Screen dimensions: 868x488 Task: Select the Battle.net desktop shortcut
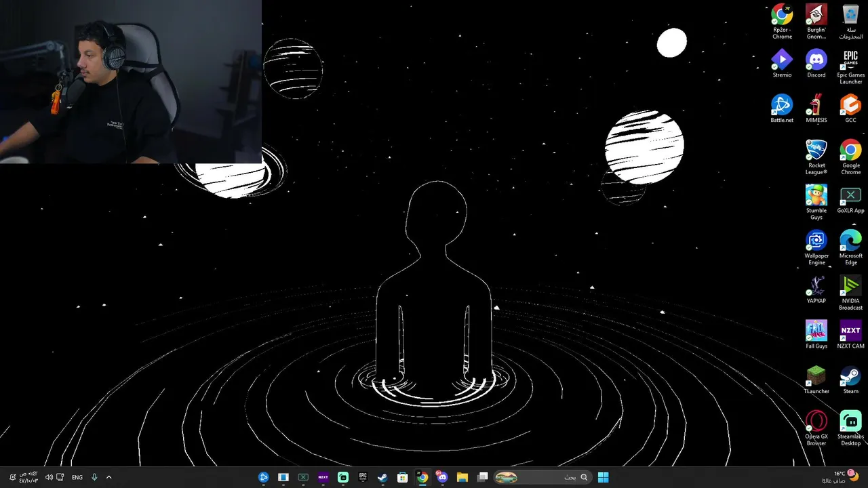coord(782,108)
